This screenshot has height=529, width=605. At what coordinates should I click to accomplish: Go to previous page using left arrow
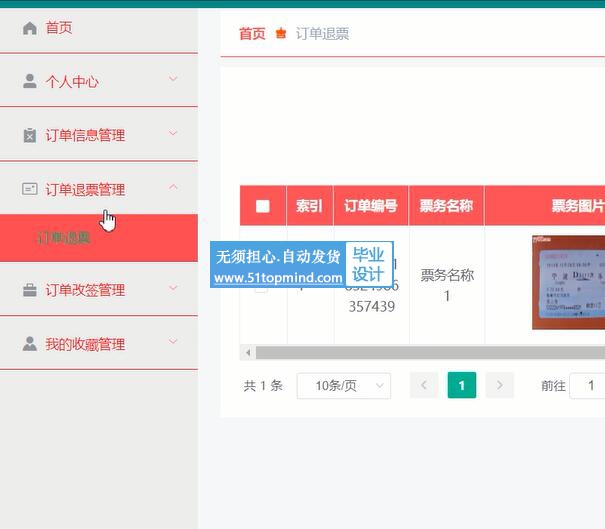tap(424, 386)
